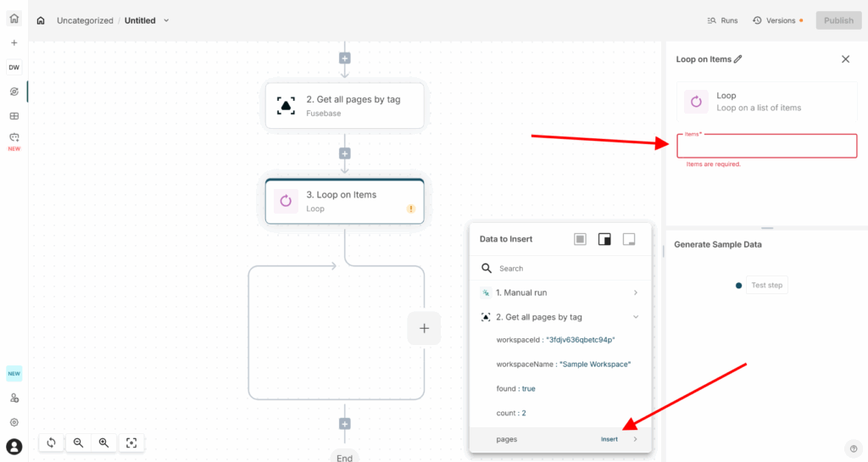Open tables icon in left sidebar
This screenshot has width=868, height=462.
14,116
